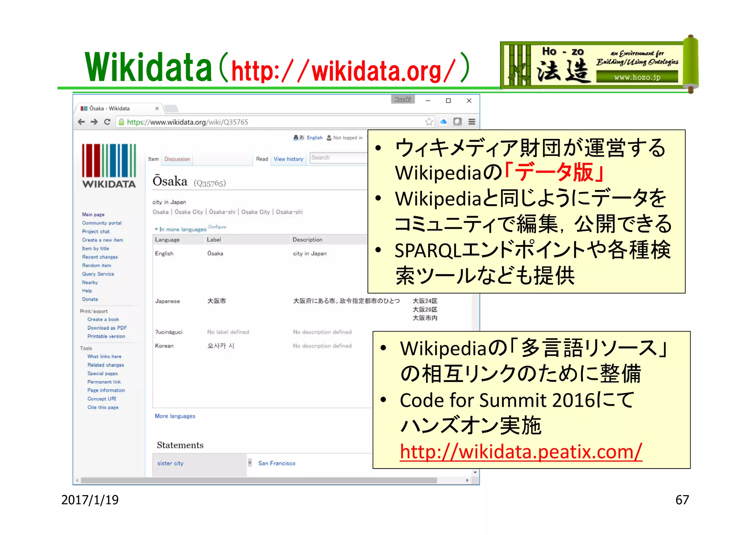Open the Query Service link
Image resolution: width=756 pixels, height=535 pixels.
pos(98,274)
